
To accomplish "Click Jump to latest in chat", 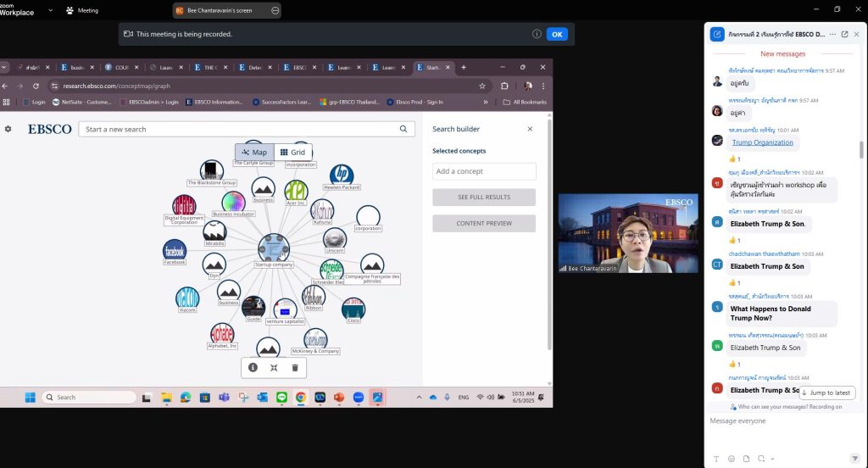I will (x=827, y=393).
